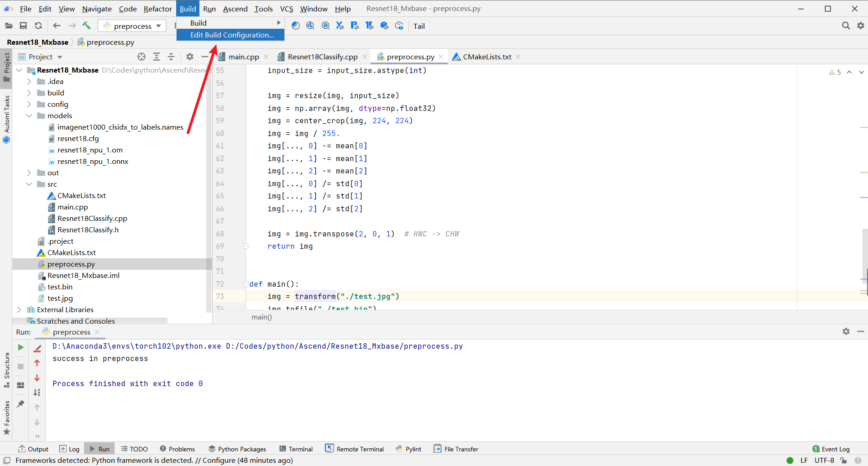The image size is (868, 466).
Task: Click the Save All toolbar icon
Action: pyautogui.click(x=23, y=26)
